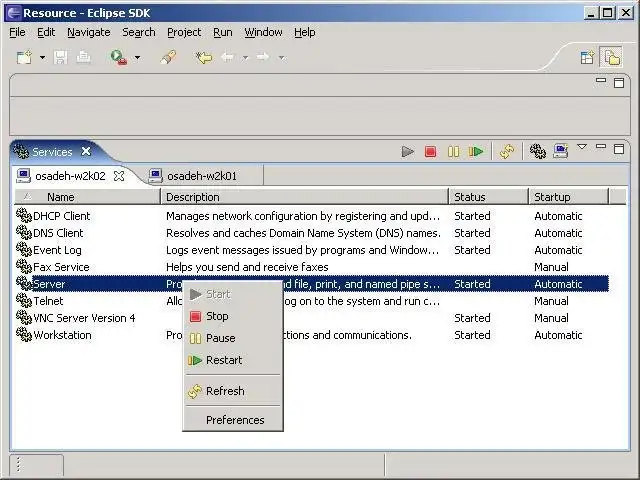The height and width of the screenshot is (480, 640).
Task: Choose Refresh in the context menu
Action: [233, 391]
